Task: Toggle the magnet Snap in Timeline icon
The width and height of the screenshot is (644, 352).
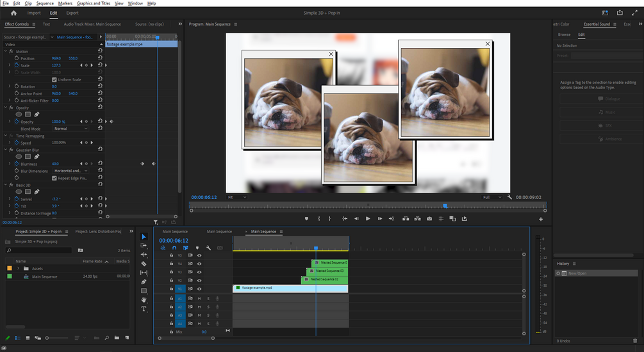Action: click(174, 248)
